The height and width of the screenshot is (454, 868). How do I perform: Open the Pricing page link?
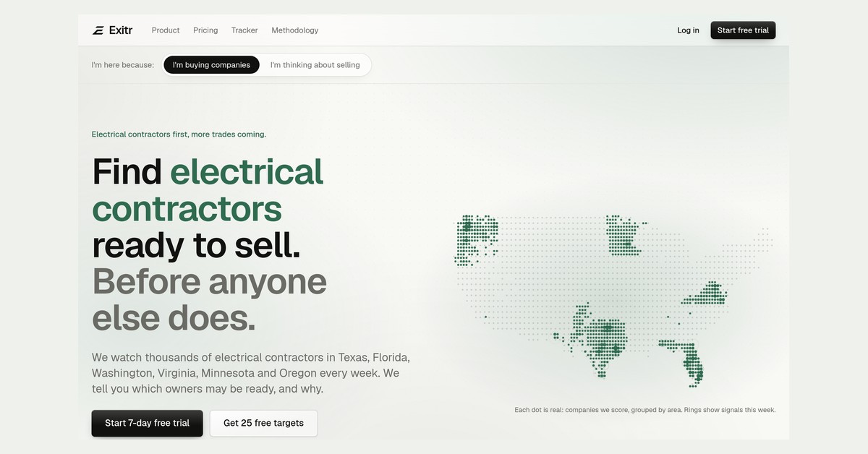(x=205, y=30)
